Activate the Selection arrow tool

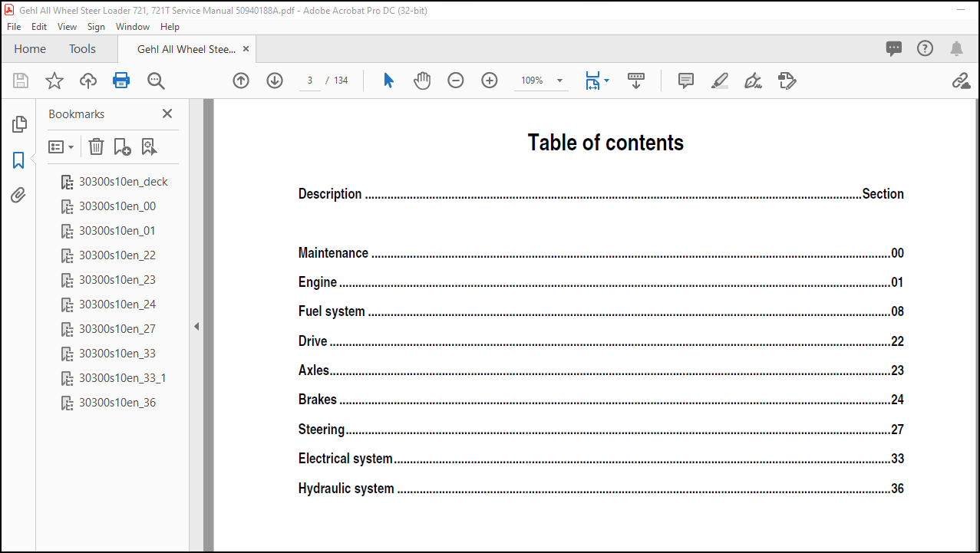388,81
